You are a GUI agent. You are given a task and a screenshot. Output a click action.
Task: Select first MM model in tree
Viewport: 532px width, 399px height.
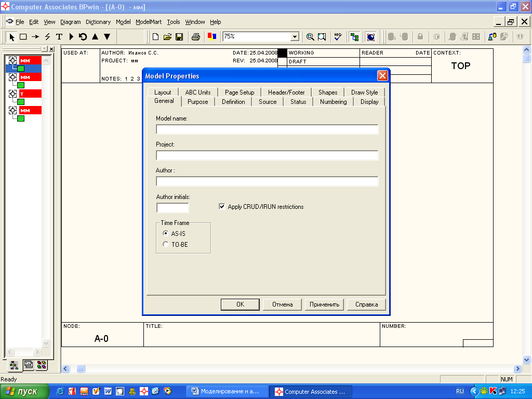click(x=30, y=60)
